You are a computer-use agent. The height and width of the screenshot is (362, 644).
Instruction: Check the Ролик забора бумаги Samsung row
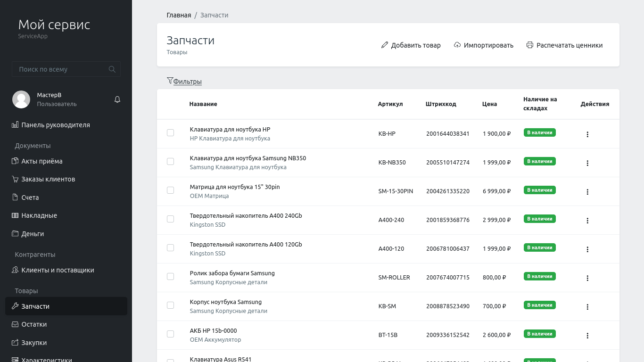click(x=171, y=277)
